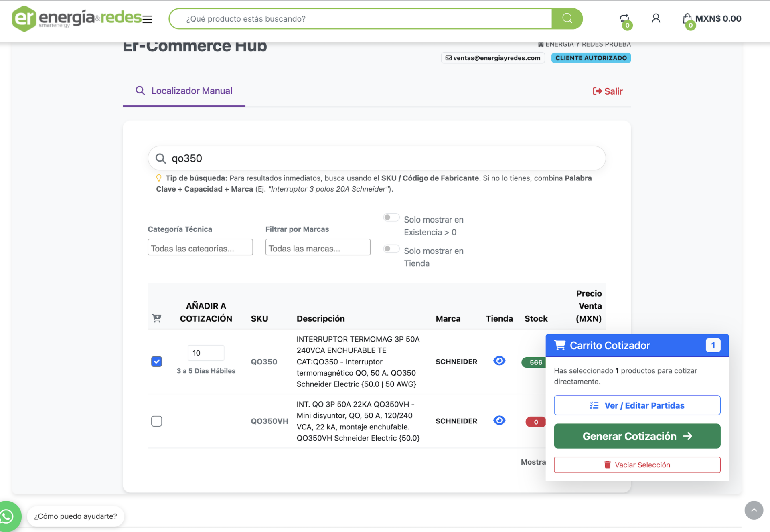Click the Tienda column header

coord(499,318)
